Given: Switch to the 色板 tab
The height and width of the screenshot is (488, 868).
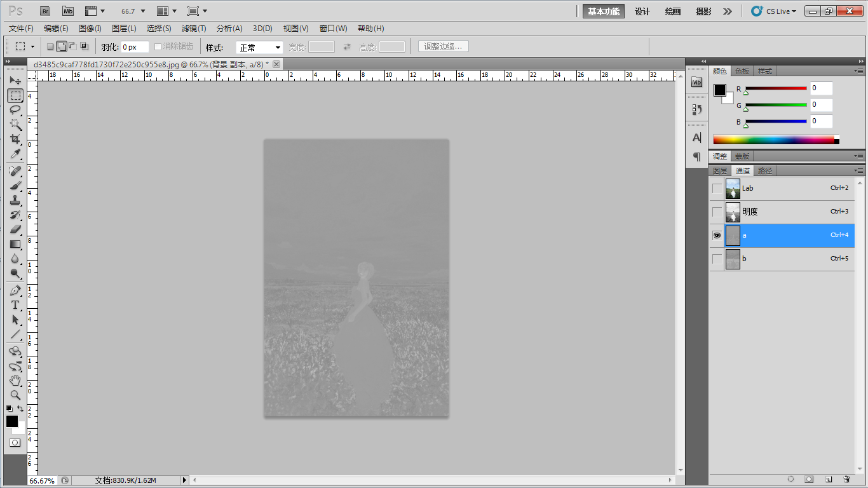Looking at the screenshot, I should tap(742, 71).
